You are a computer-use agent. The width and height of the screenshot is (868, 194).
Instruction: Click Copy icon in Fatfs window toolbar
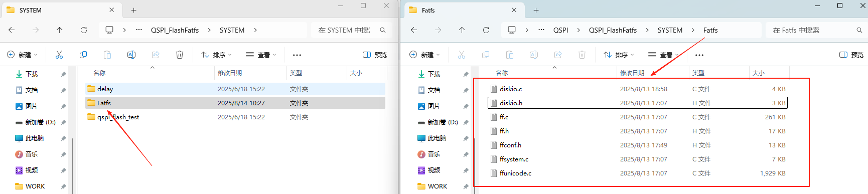pyautogui.click(x=486, y=55)
